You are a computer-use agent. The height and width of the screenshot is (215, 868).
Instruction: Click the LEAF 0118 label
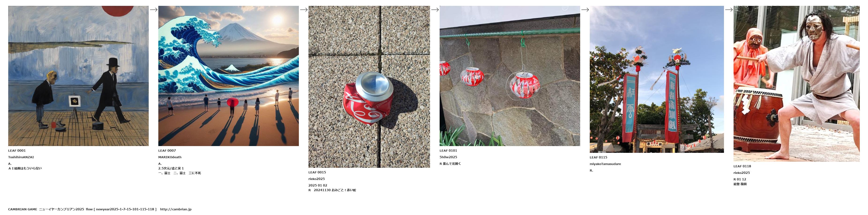point(742,166)
